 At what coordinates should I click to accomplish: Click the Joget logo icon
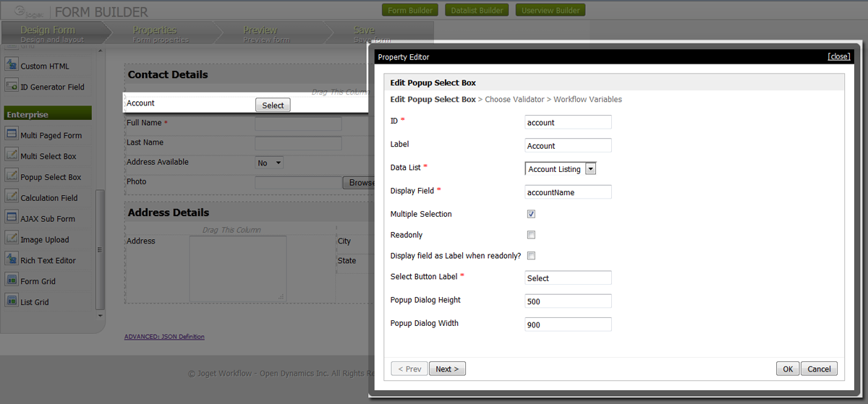[30, 12]
